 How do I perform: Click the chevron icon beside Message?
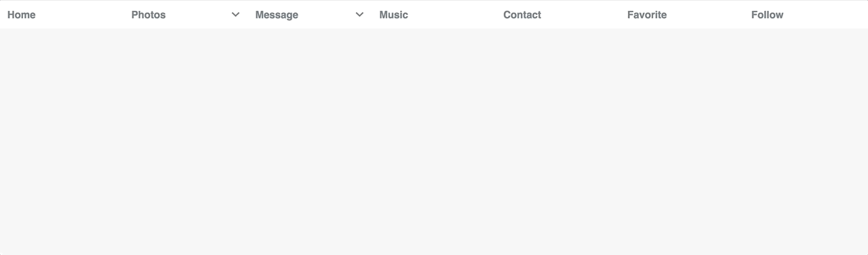click(x=359, y=14)
